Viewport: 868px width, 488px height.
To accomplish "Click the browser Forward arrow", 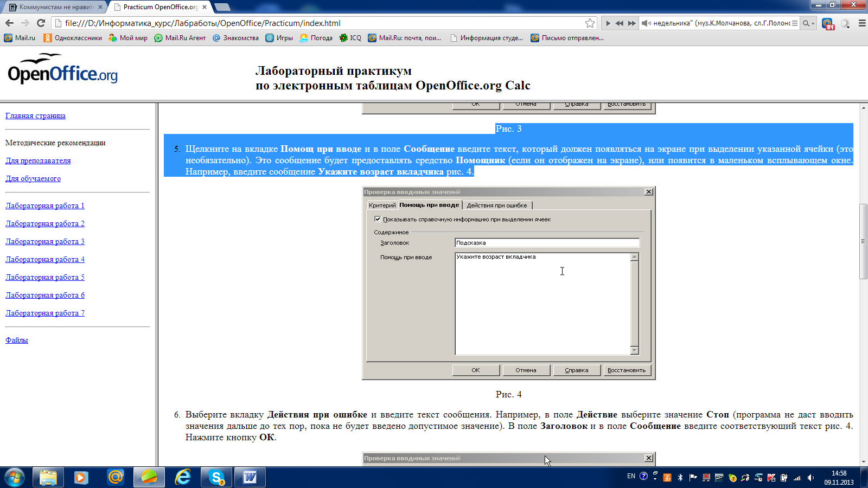I will point(25,23).
